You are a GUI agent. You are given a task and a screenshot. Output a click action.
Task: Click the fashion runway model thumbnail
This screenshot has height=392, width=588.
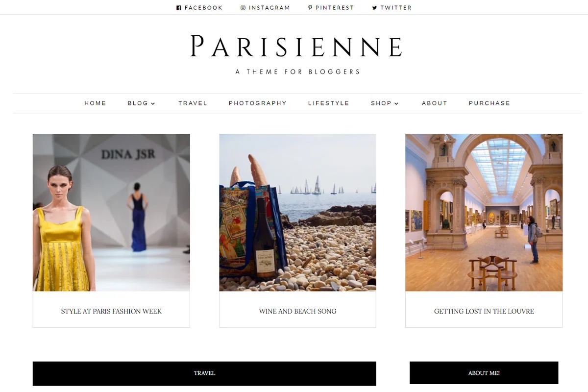(111, 213)
